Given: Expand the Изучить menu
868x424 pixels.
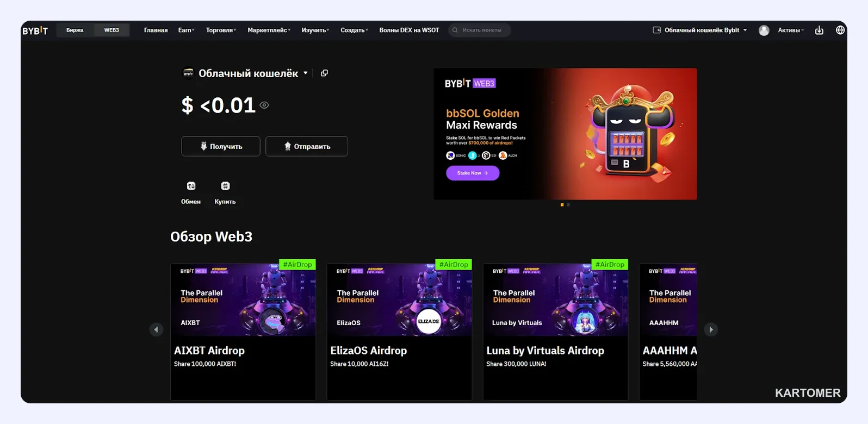Looking at the screenshot, I should click(315, 30).
